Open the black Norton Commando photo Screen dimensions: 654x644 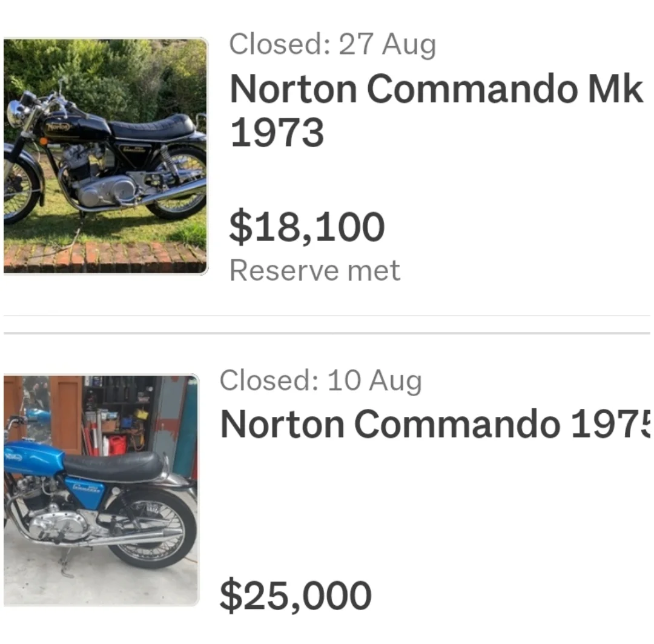pos(105,156)
